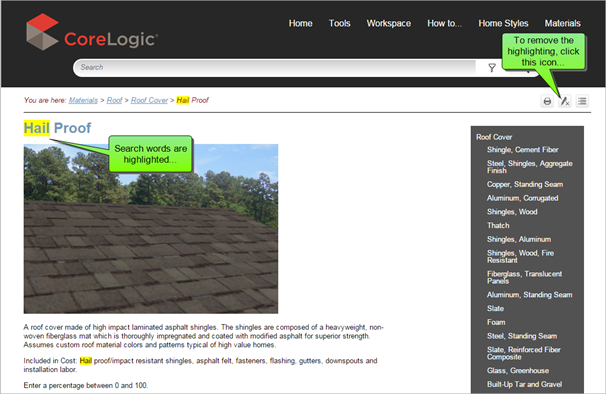Open the How to... menu
Screen dimensions: 606x394
point(444,24)
